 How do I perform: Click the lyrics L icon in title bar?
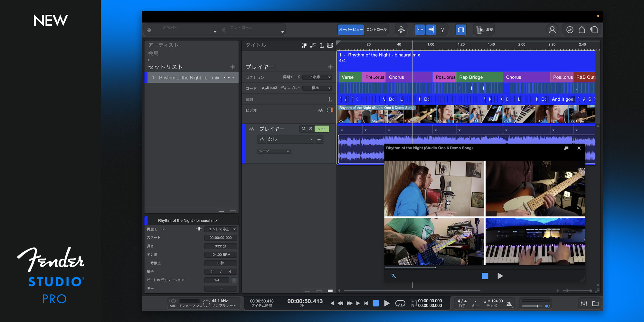click(x=321, y=45)
